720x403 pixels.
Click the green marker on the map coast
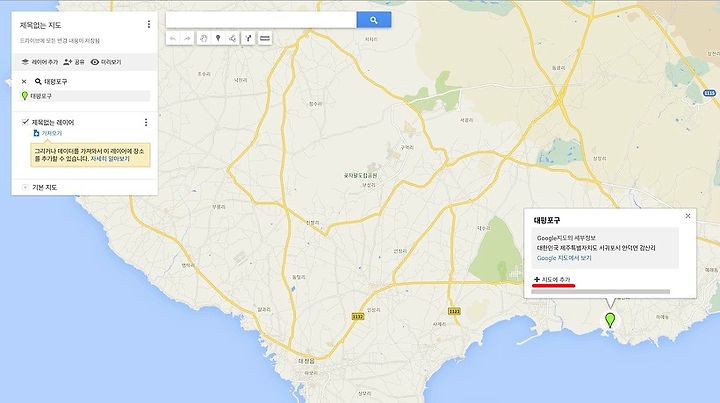(x=610, y=319)
